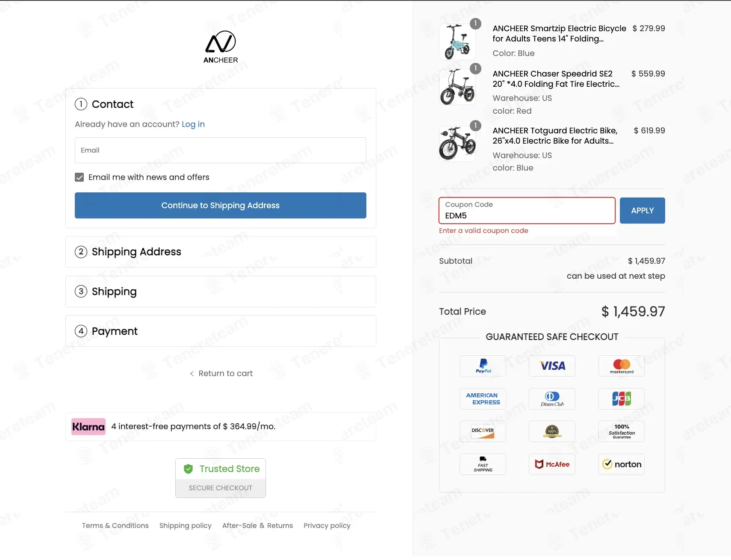The image size is (731, 560).
Task: Click the Klarna logo
Action: click(x=88, y=427)
